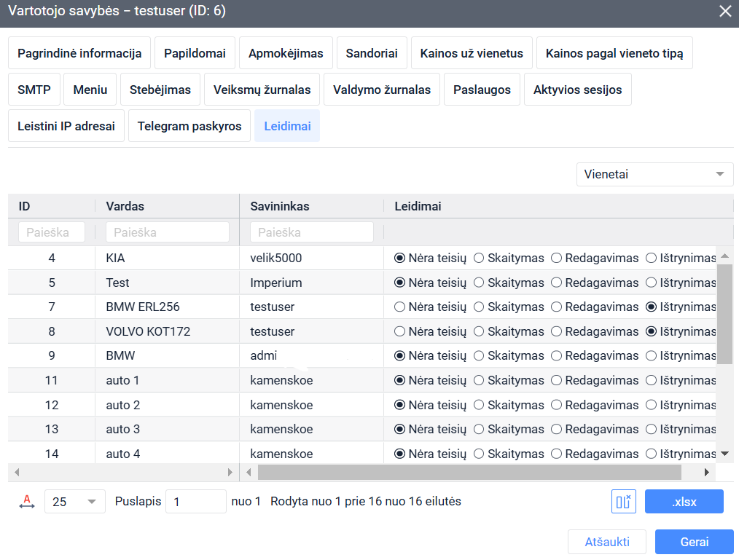Image resolution: width=739 pixels, height=560 pixels.
Task: Click left arrow of the Vardas pane scrollbar
Action: click(17, 473)
